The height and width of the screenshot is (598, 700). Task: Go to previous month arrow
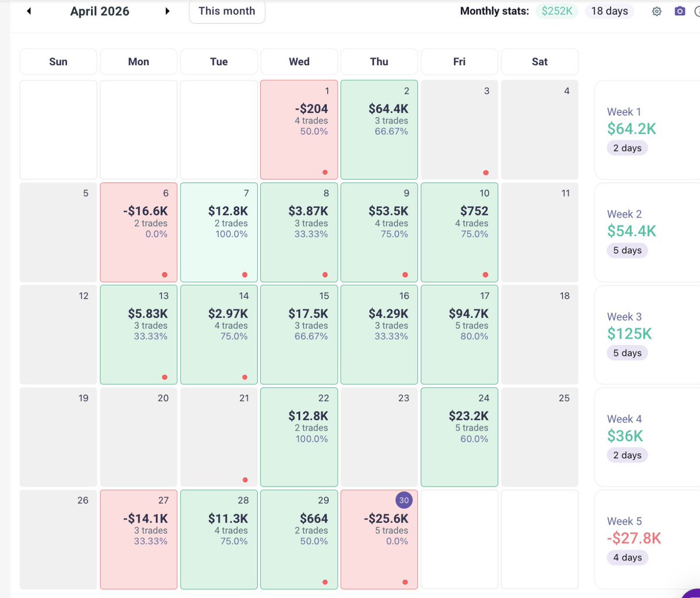[29, 11]
